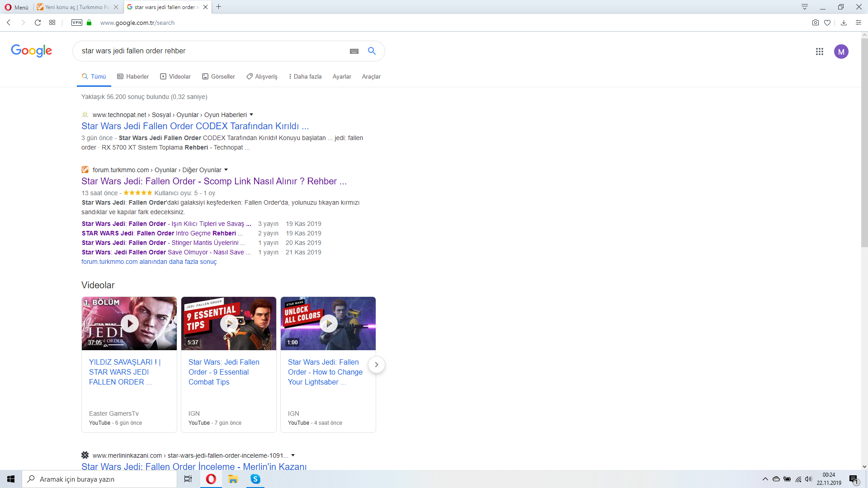Viewport: 868px width, 488px height.
Task: Open downloads with the download arrow icon
Action: pyautogui.click(x=844, y=23)
